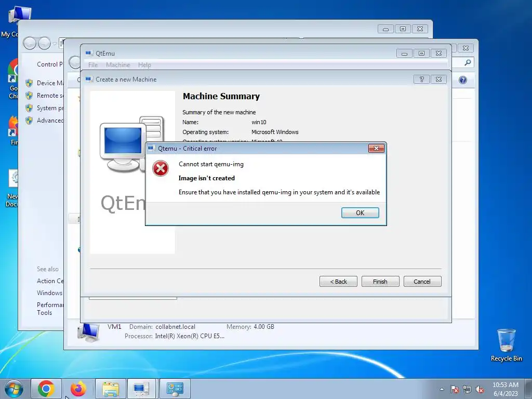Click the Show desktop button

click(x=528, y=389)
